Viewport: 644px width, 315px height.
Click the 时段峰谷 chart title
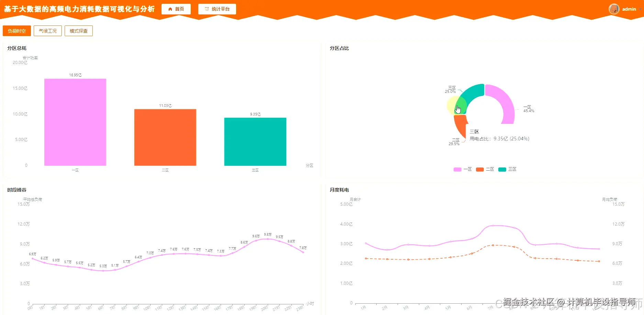[17, 190]
